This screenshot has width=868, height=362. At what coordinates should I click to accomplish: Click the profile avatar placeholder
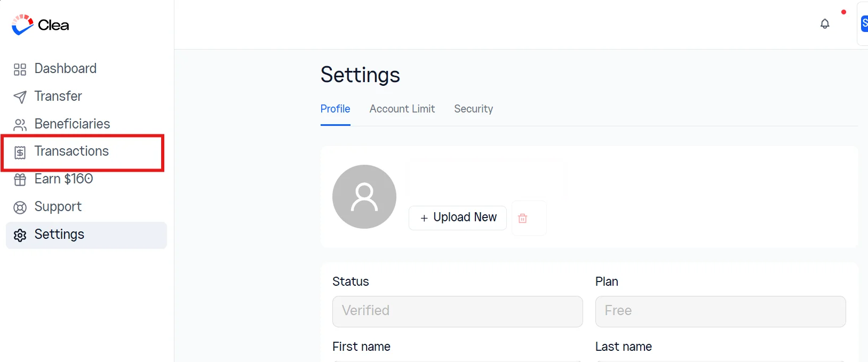point(364,197)
